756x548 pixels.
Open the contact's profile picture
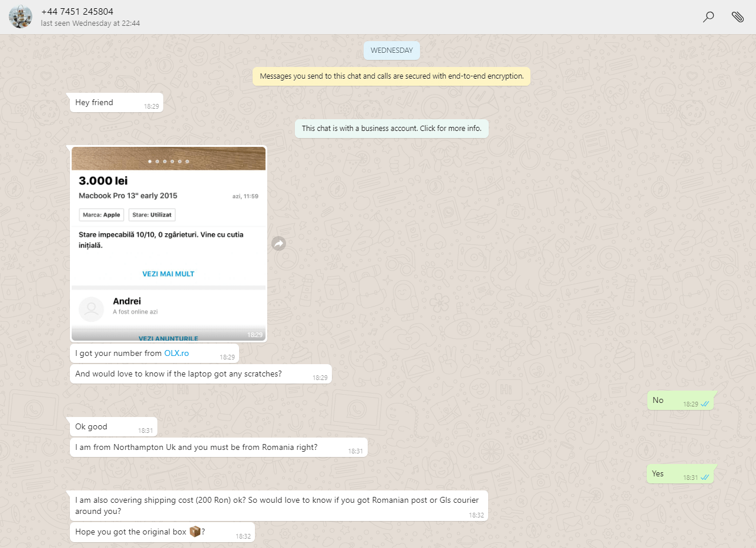21,17
